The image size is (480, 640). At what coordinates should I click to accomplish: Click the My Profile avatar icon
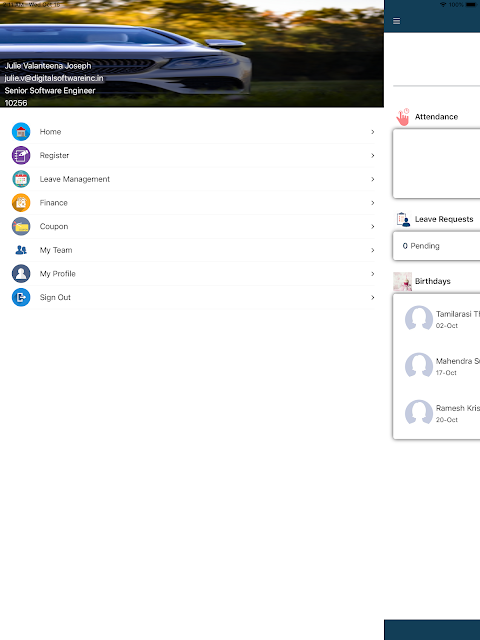tap(21, 274)
